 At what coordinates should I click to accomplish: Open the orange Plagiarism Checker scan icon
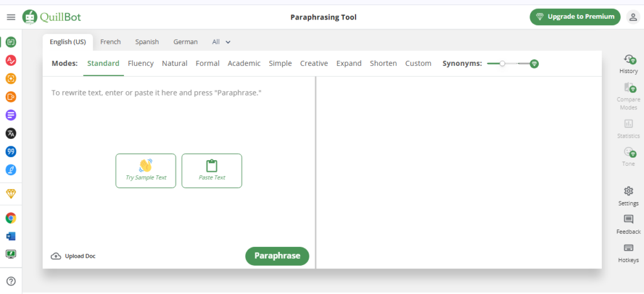point(11,79)
